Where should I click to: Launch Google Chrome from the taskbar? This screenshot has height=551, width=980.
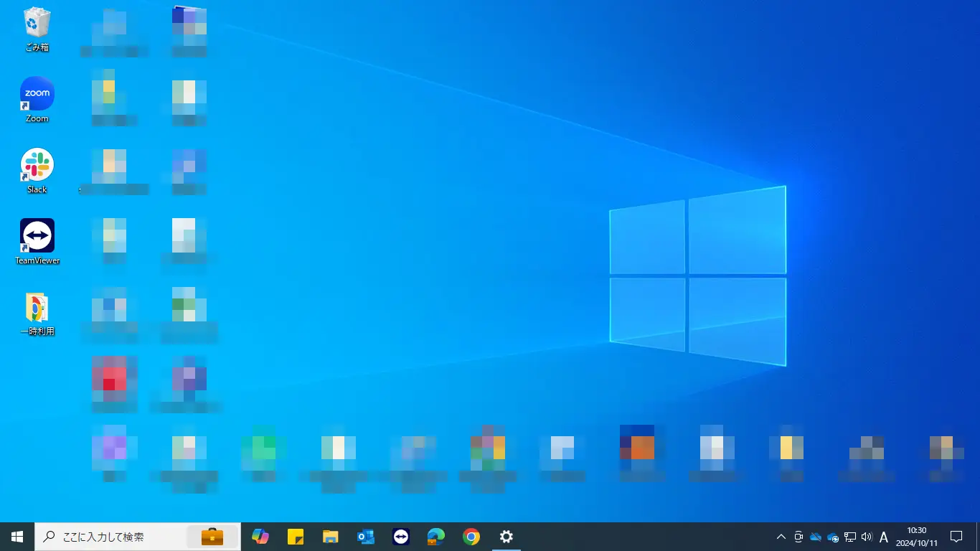(471, 537)
